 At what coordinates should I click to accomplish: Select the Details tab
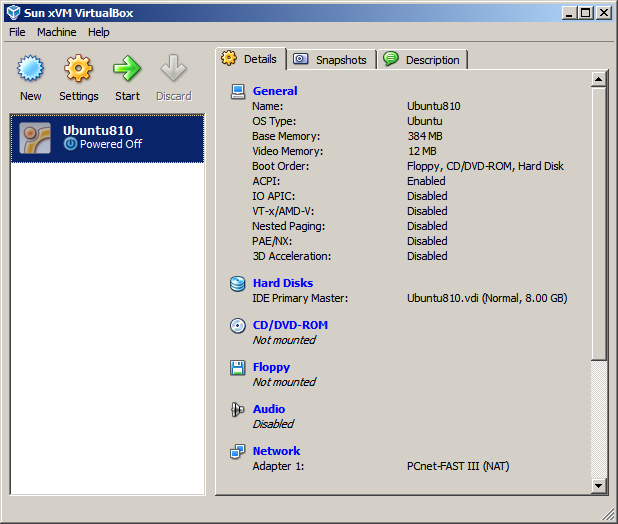point(251,59)
